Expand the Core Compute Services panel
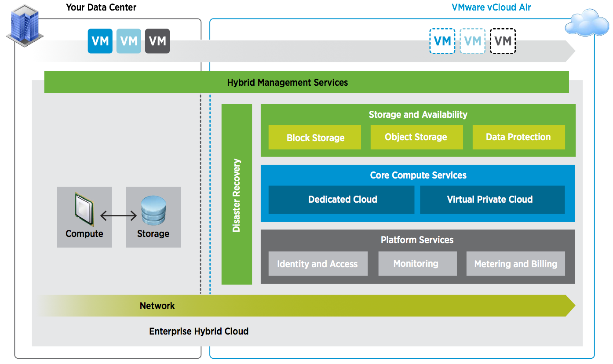 coord(418,175)
